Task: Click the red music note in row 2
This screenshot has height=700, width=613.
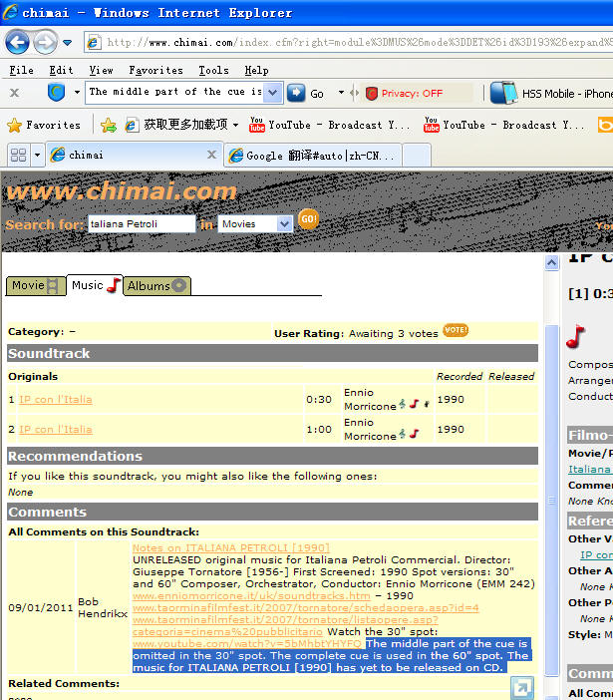Action: (x=415, y=434)
